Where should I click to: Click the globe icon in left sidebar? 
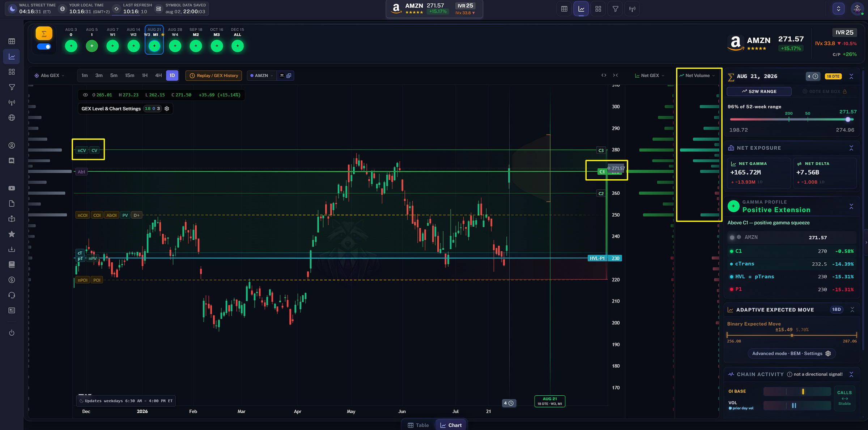(x=12, y=117)
